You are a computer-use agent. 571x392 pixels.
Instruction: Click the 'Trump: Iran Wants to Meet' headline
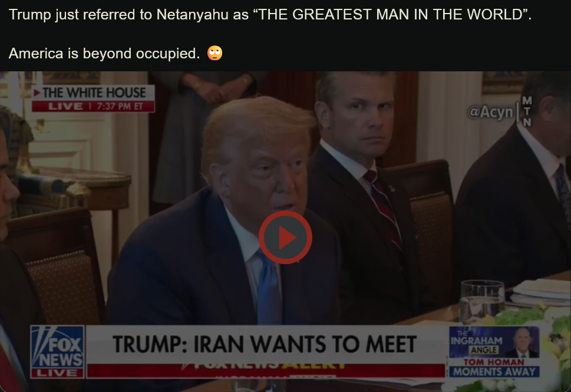point(265,344)
